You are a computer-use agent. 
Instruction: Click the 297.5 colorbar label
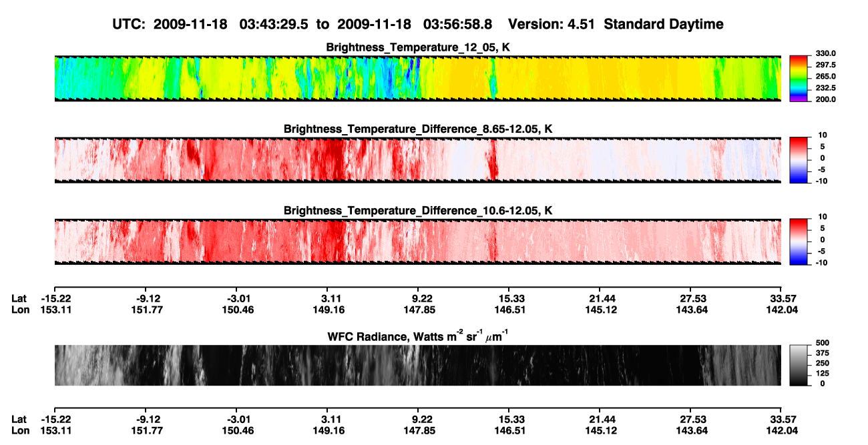tap(826, 65)
